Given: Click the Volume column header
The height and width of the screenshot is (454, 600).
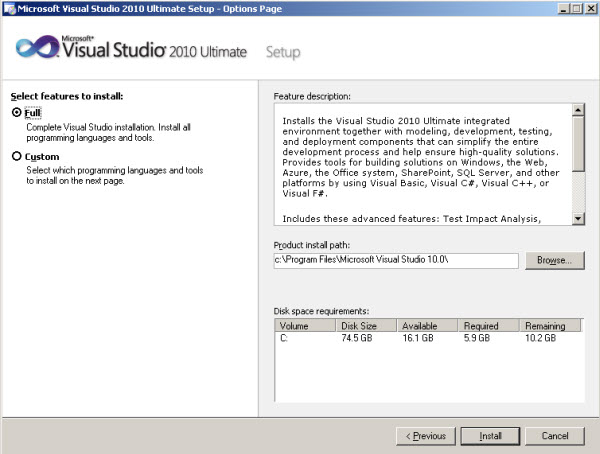Looking at the screenshot, I should click(x=305, y=326).
